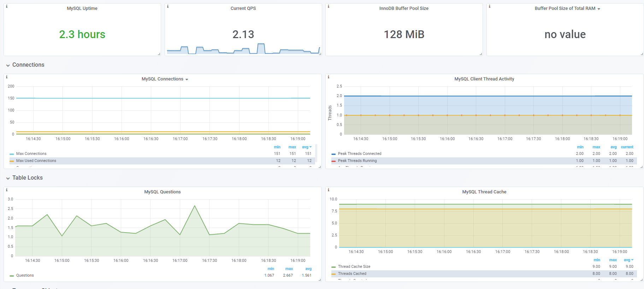Click resize handle of MySQL Thread Cache panel

click(x=642, y=280)
